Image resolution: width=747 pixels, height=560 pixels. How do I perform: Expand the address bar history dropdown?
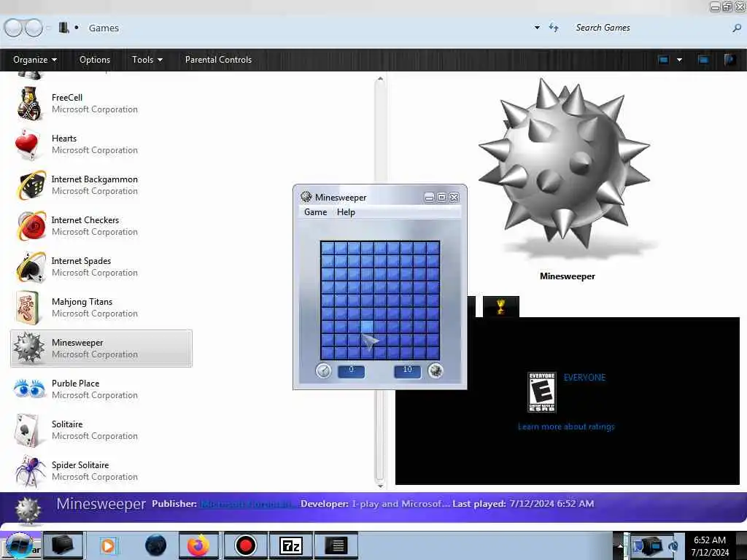point(537,28)
